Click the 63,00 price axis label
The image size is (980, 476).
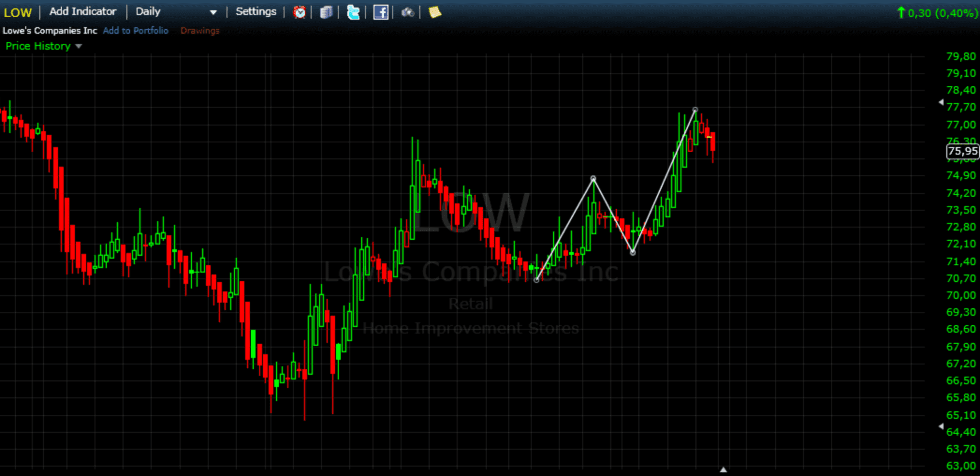(961, 466)
